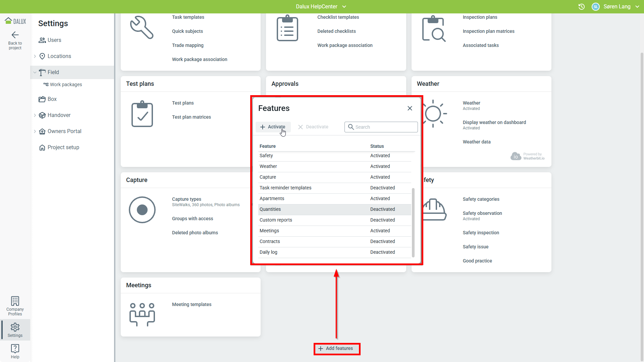
Task: Click the Meetings people icon
Action: point(142,314)
